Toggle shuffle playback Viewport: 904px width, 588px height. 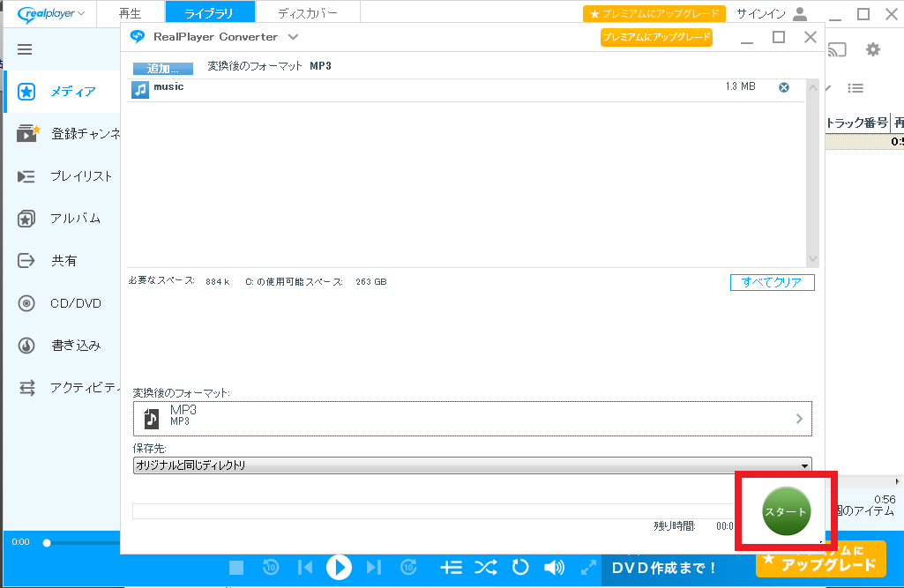tap(485, 568)
